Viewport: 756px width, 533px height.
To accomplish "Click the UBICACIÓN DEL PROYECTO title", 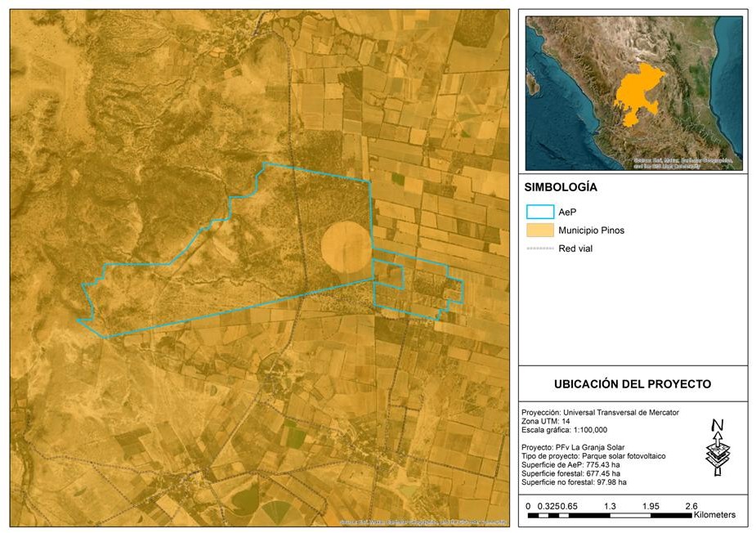I will tap(632, 383).
